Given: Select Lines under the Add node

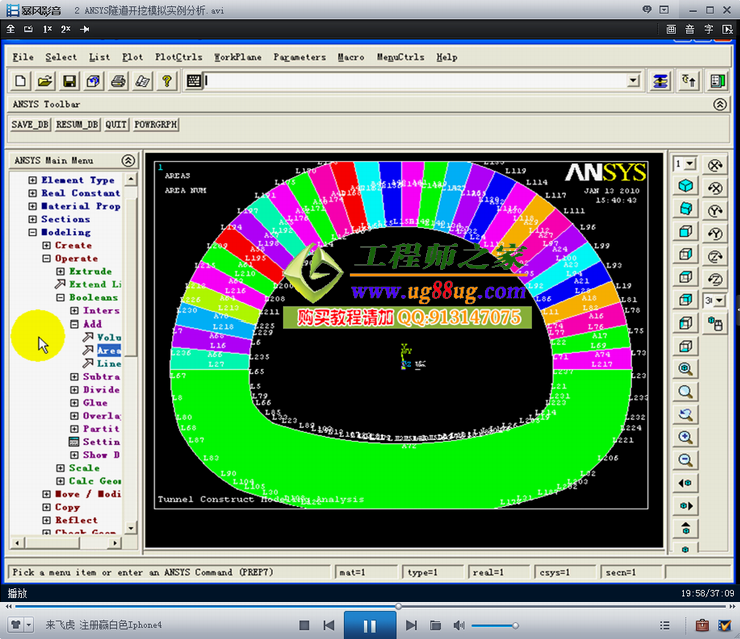Looking at the screenshot, I should [109, 363].
